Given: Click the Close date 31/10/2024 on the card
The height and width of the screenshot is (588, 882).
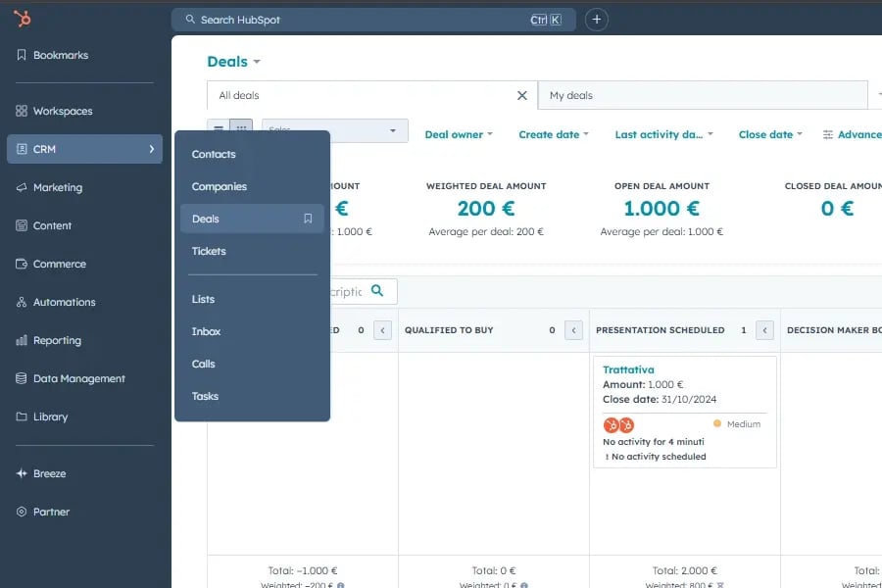Looking at the screenshot, I should (x=660, y=400).
